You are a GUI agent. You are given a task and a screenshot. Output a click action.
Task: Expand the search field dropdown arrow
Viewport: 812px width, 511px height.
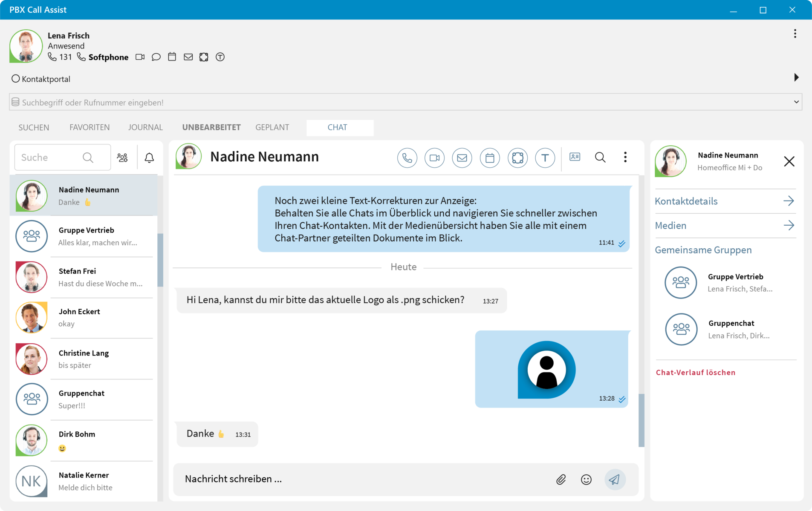pos(796,102)
